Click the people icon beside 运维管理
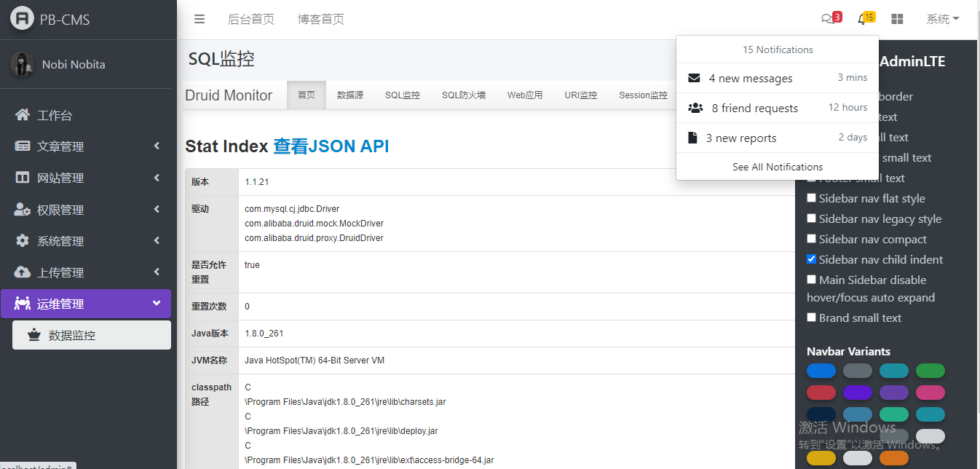 (23, 304)
